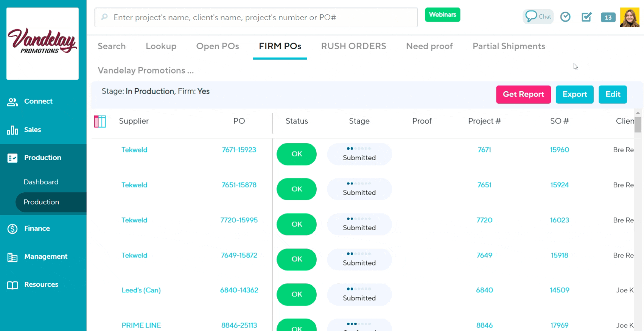The height and width of the screenshot is (331, 644).
Task: Click the user profile avatar photo
Action: click(630, 17)
